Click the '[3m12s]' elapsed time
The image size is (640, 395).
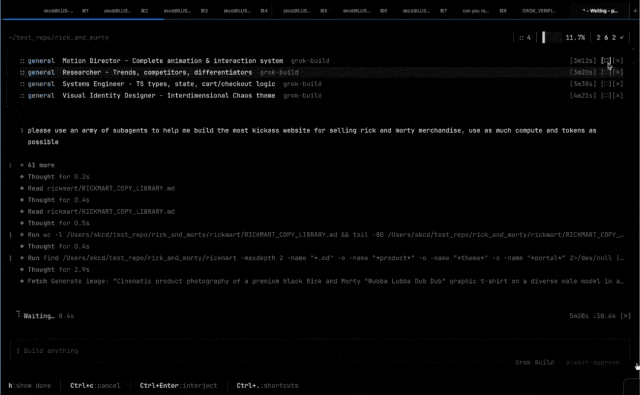click(x=583, y=61)
